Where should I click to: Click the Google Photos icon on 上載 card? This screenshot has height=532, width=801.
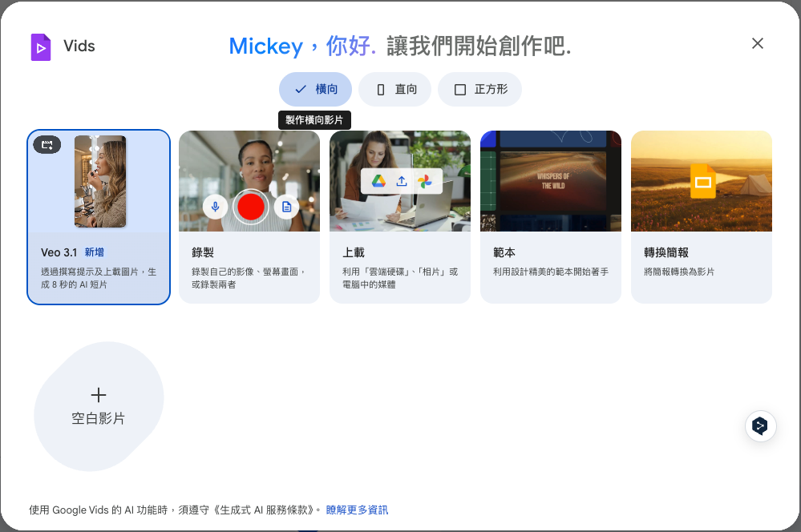(426, 181)
